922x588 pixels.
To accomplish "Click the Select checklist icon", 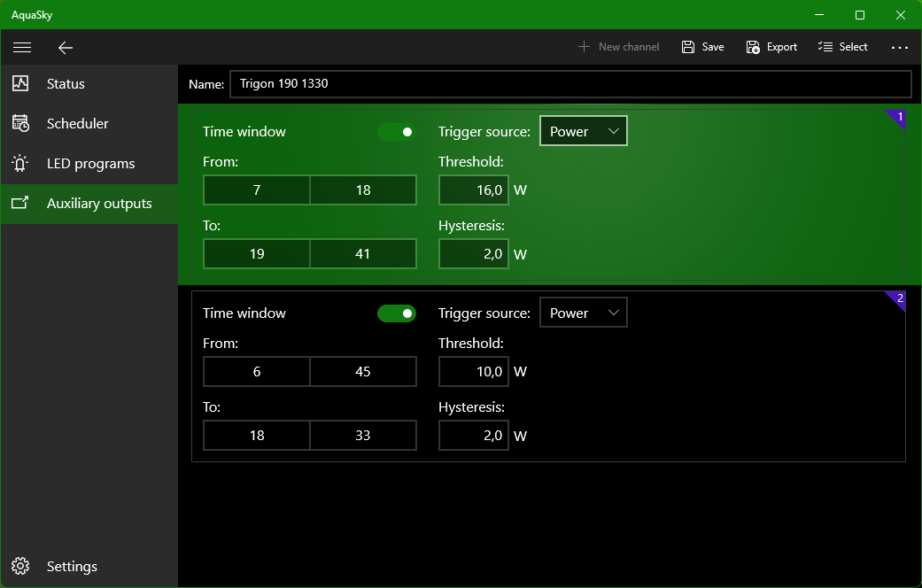I will tap(825, 47).
